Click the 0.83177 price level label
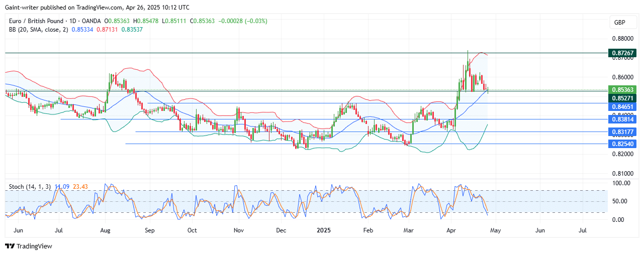 pos(623,132)
